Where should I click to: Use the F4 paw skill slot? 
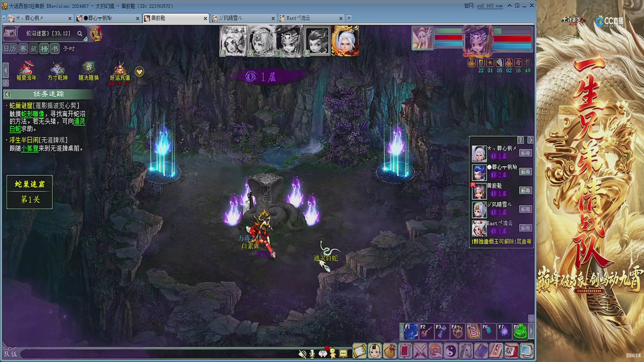tap(457, 331)
